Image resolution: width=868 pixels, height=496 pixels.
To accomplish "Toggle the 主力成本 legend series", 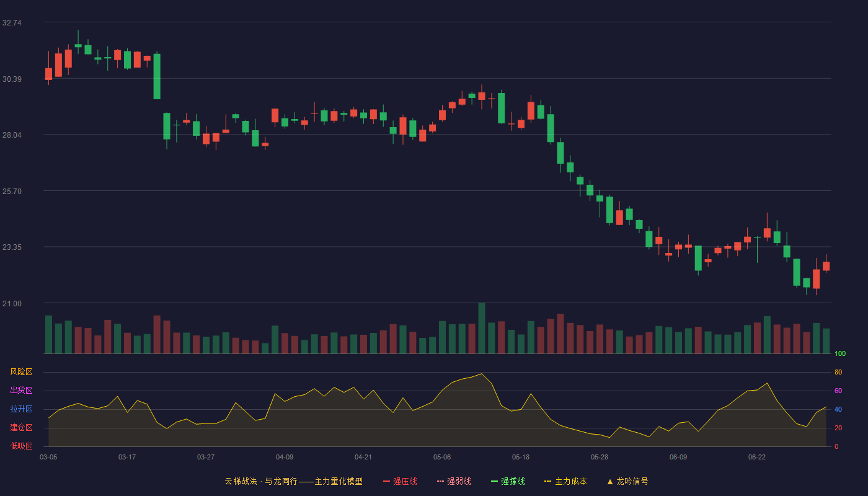I will tap(565, 481).
